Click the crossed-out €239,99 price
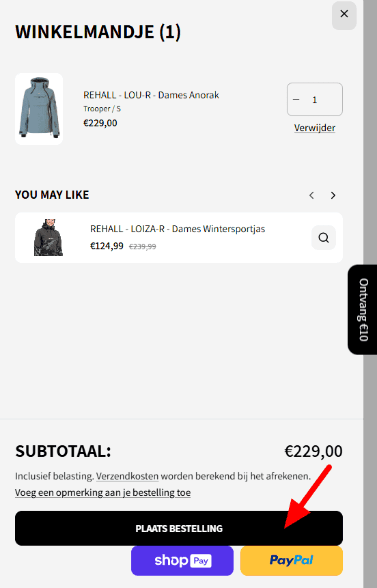Viewport: 377px width, 588px height. click(142, 247)
